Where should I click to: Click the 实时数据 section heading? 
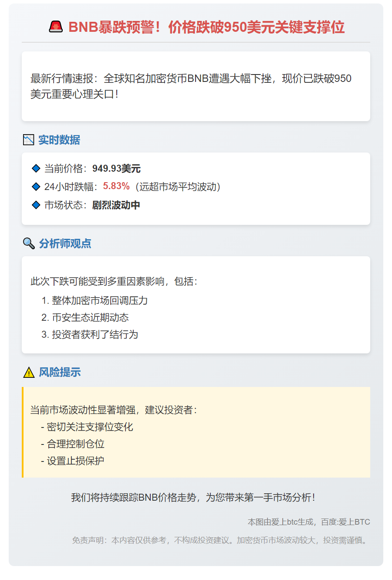(59, 140)
